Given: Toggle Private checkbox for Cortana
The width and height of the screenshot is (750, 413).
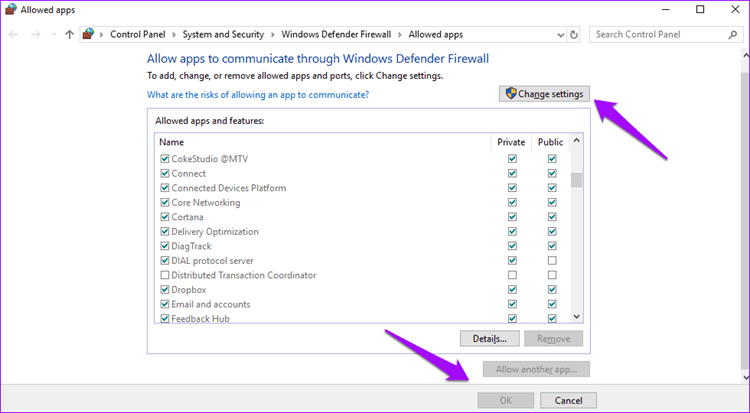Looking at the screenshot, I should 512,217.
